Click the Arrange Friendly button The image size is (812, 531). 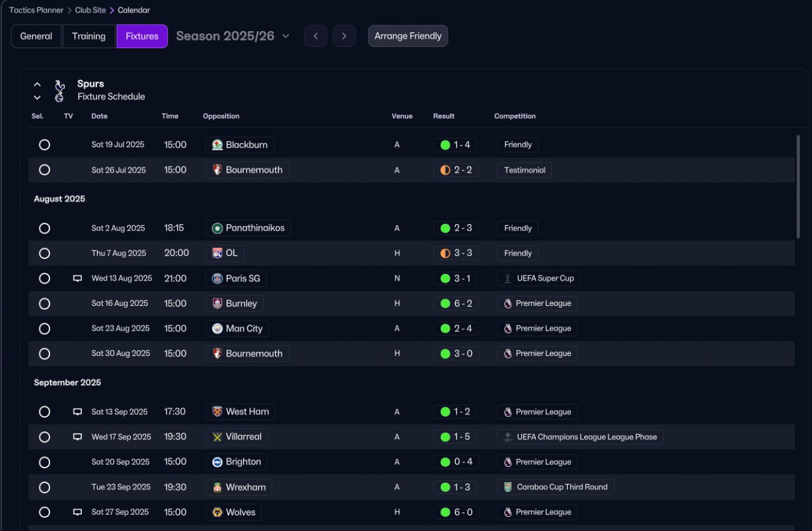coord(408,36)
